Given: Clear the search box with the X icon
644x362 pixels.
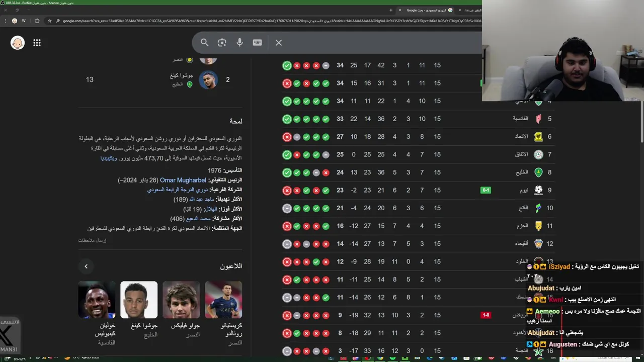Looking at the screenshot, I should pyautogui.click(x=279, y=43).
